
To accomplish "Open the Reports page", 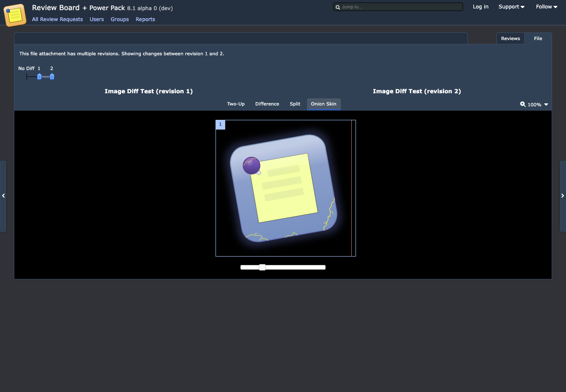I will click(x=145, y=19).
